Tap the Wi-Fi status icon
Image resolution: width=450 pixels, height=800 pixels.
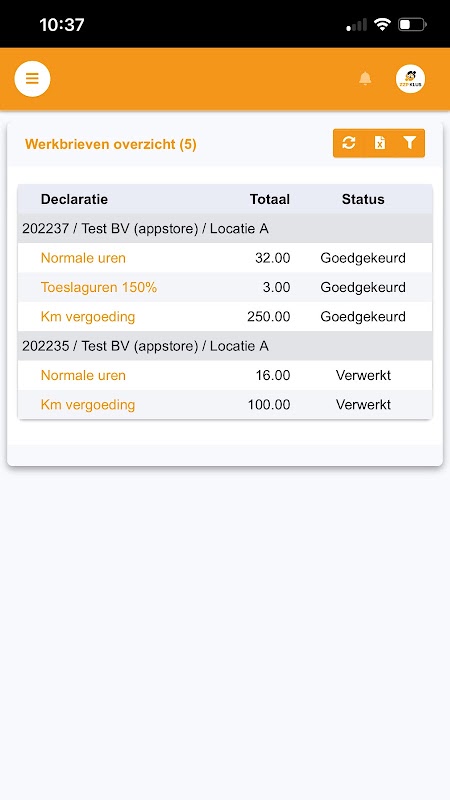[382, 24]
